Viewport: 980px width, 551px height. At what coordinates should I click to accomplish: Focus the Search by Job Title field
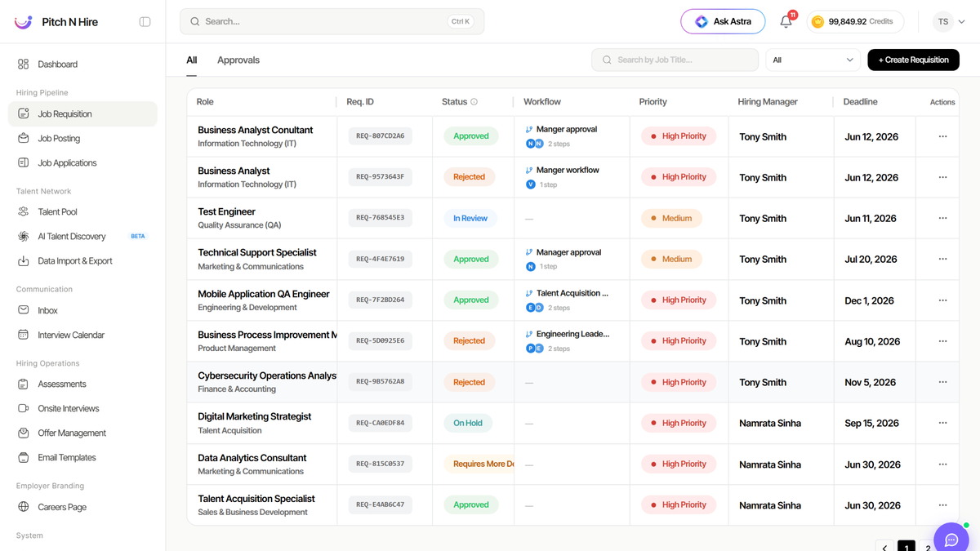tap(675, 60)
